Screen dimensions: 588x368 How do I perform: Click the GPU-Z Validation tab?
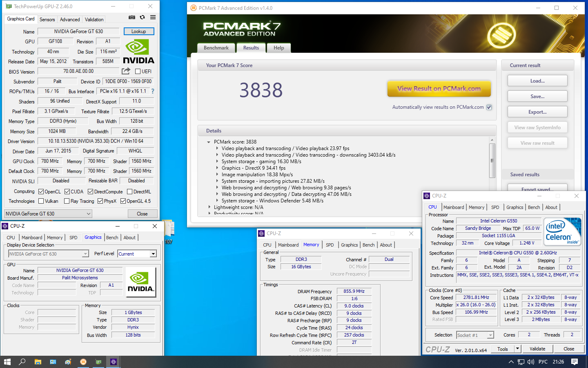point(94,20)
